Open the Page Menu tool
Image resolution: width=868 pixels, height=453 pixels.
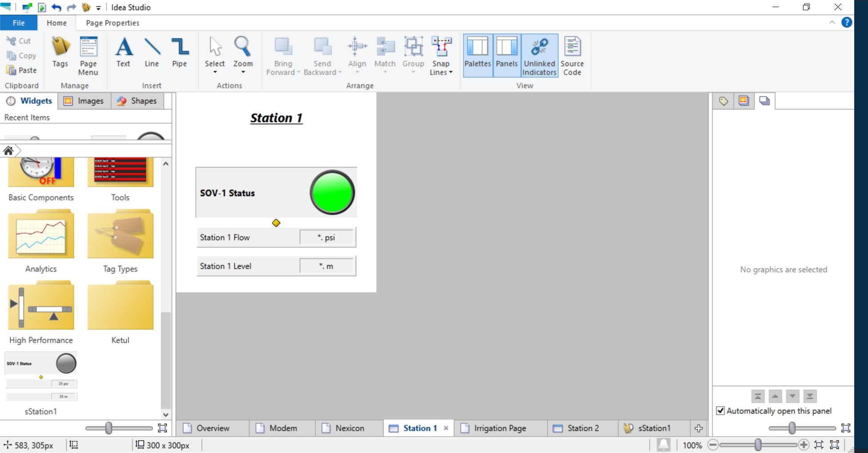point(88,56)
